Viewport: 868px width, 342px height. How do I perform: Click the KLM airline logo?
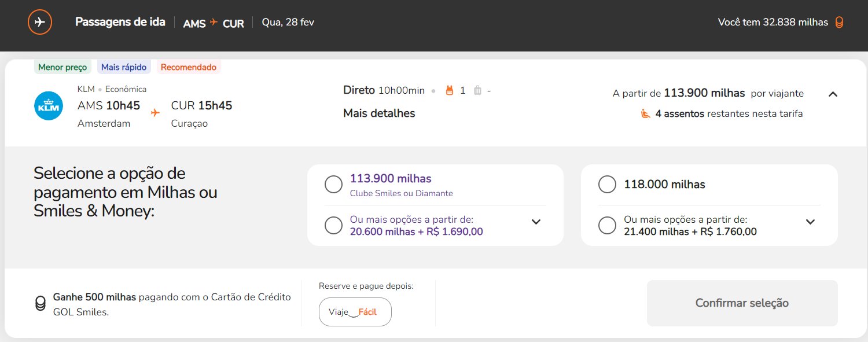pyautogui.click(x=49, y=106)
